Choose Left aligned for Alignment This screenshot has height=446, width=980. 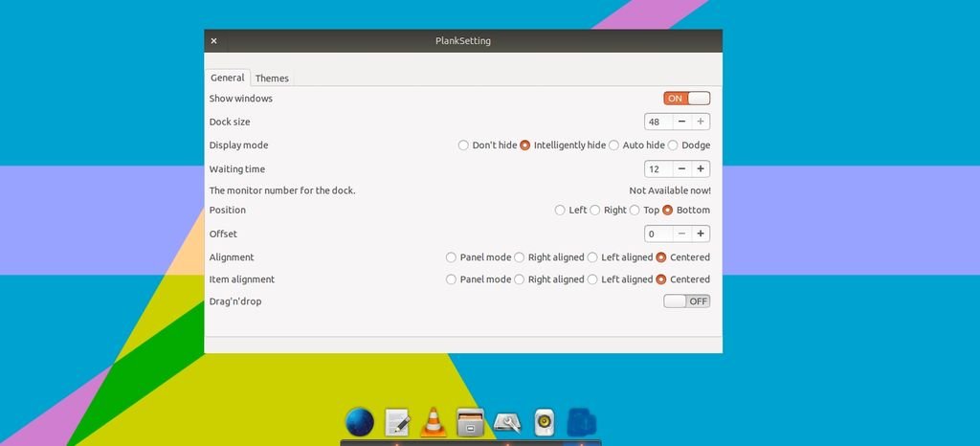click(620, 256)
